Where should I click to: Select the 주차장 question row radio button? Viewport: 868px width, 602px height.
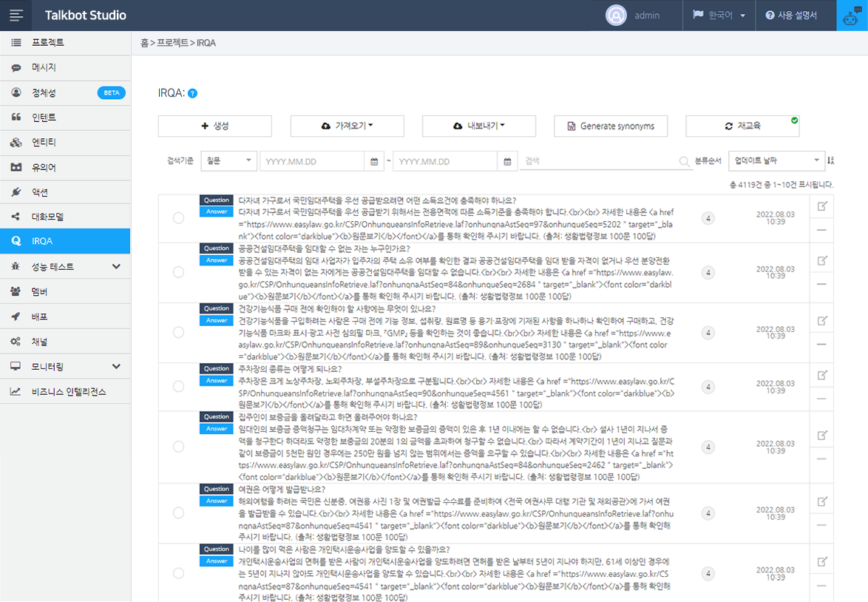point(178,387)
